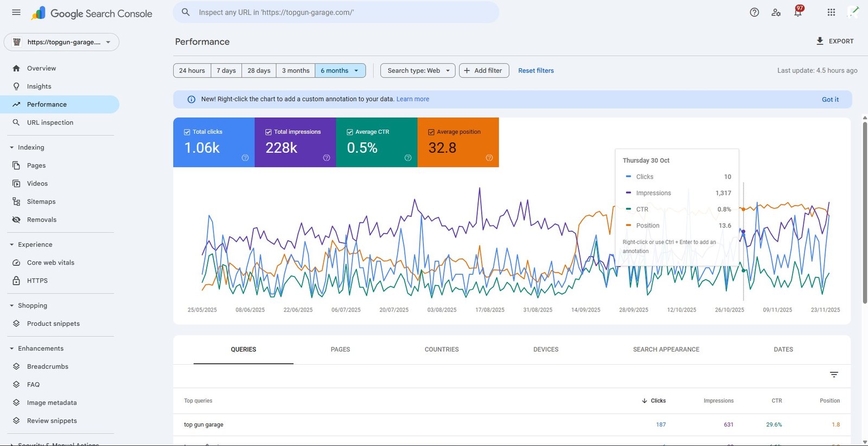
Task: Click the Export download icon
Action: tap(820, 41)
